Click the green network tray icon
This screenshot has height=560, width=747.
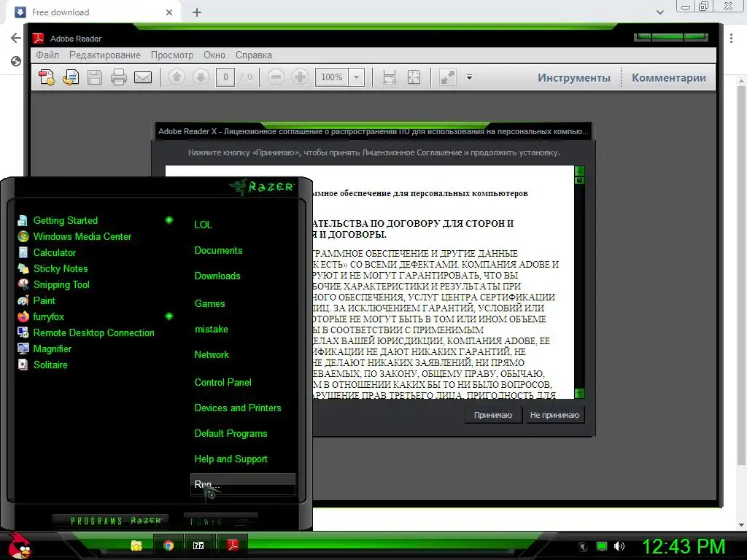[602, 547]
